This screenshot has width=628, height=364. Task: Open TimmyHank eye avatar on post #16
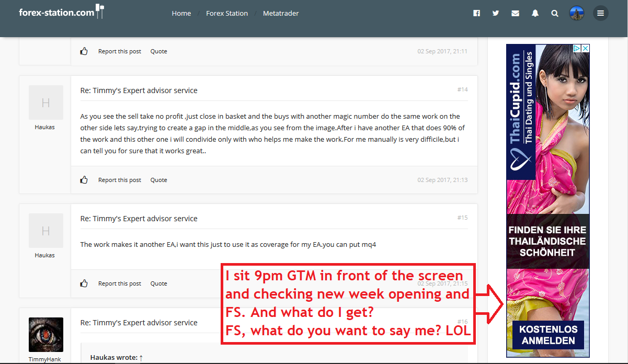coord(45,335)
